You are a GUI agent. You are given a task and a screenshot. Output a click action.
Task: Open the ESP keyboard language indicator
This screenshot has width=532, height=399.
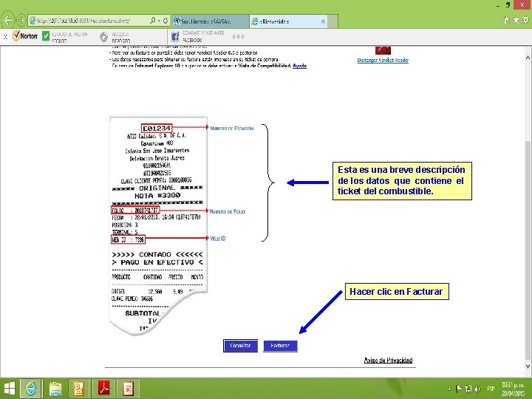click(491, 389)
